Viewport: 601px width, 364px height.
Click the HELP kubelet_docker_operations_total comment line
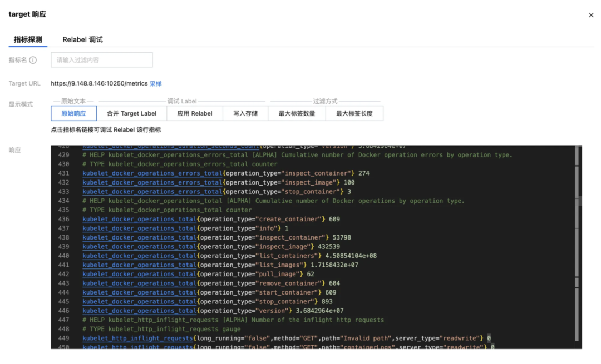point(273,201)
